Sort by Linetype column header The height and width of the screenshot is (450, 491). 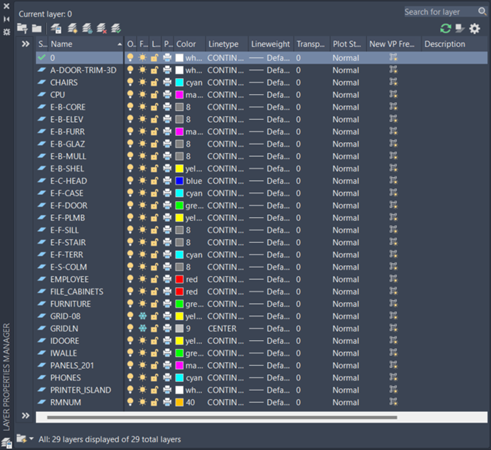click(227, 44)
